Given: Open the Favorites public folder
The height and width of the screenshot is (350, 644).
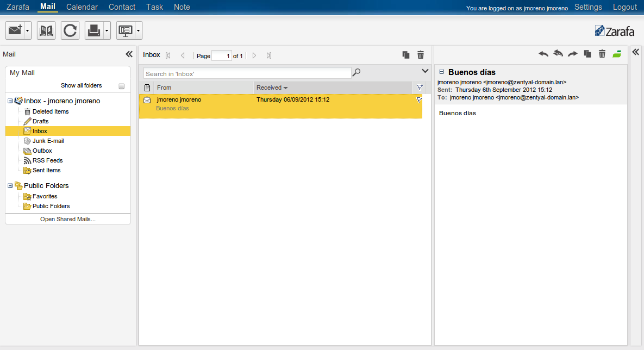Looking at the screenshot, I should coord(45,196).
